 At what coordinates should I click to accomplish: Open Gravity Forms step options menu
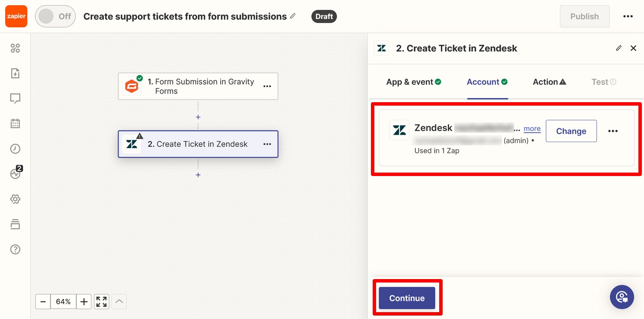pos(267,86)
